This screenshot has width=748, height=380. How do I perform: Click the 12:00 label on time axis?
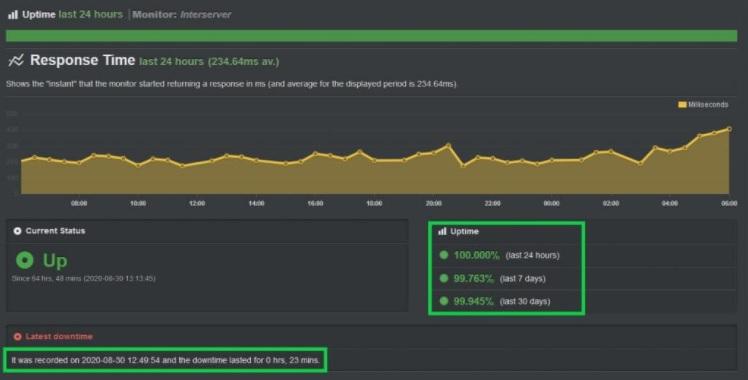[197, 203]
